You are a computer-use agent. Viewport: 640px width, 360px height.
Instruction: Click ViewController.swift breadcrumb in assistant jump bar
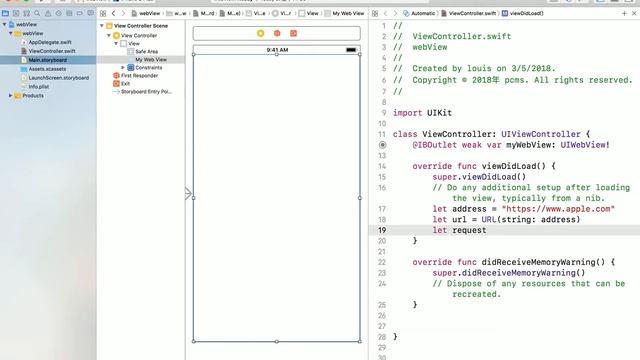(469, 13)
